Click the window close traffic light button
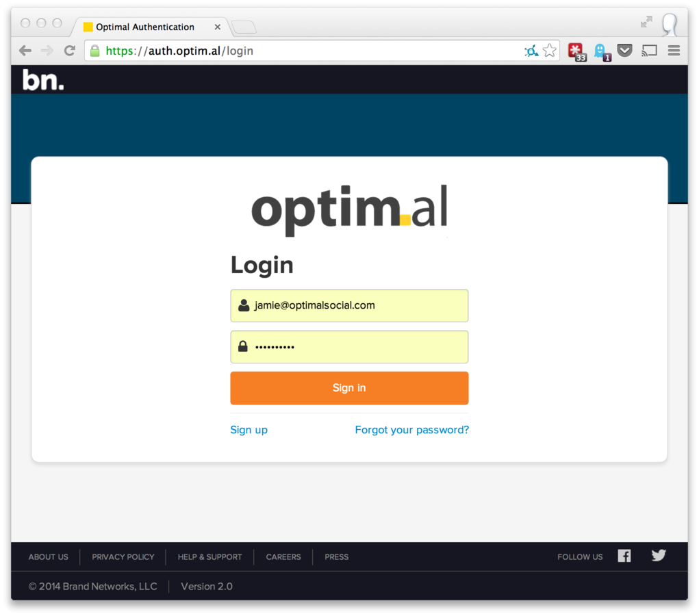This screenshot has width=699, height=616. pos(25,23)
